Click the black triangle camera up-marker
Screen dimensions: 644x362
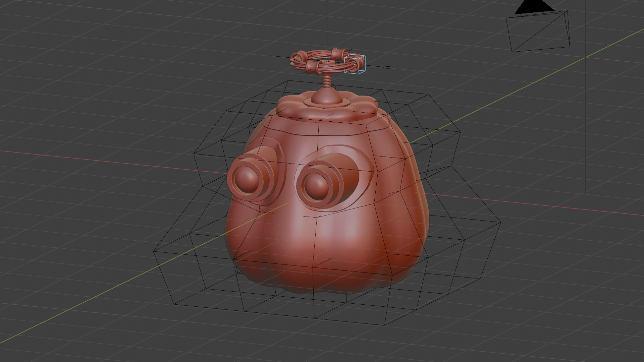(x=534, y=7)
